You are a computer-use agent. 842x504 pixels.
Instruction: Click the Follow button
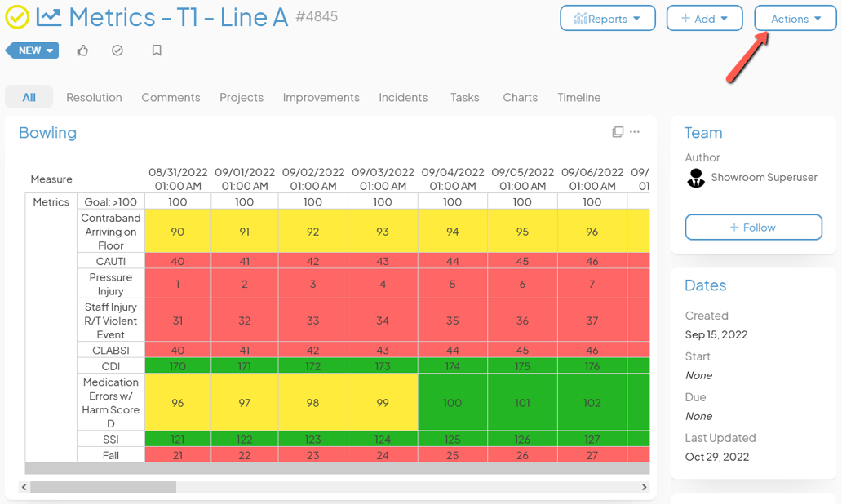tap(753, 228)
